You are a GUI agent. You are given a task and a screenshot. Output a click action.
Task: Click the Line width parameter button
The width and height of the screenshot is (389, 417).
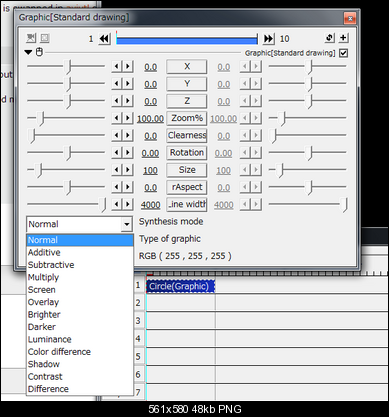(x=187, y=205)
